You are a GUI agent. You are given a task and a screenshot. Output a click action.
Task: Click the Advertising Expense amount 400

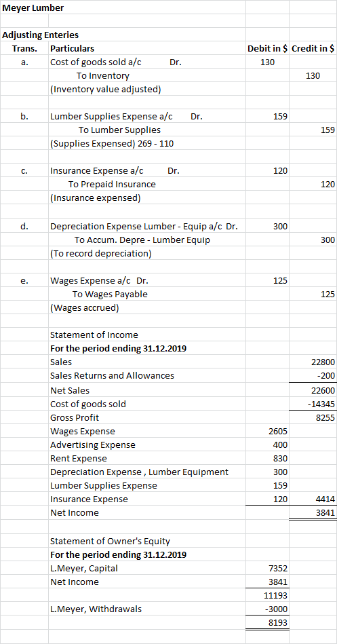280,444
